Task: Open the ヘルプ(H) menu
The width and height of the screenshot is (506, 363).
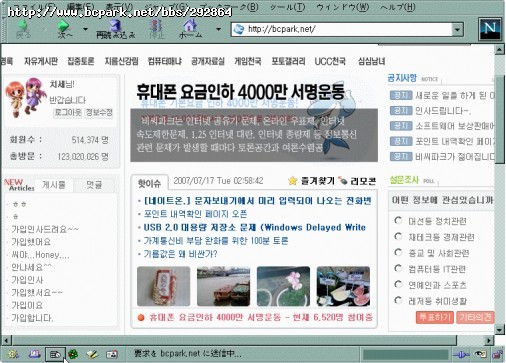Action: (x=398, y=7)
